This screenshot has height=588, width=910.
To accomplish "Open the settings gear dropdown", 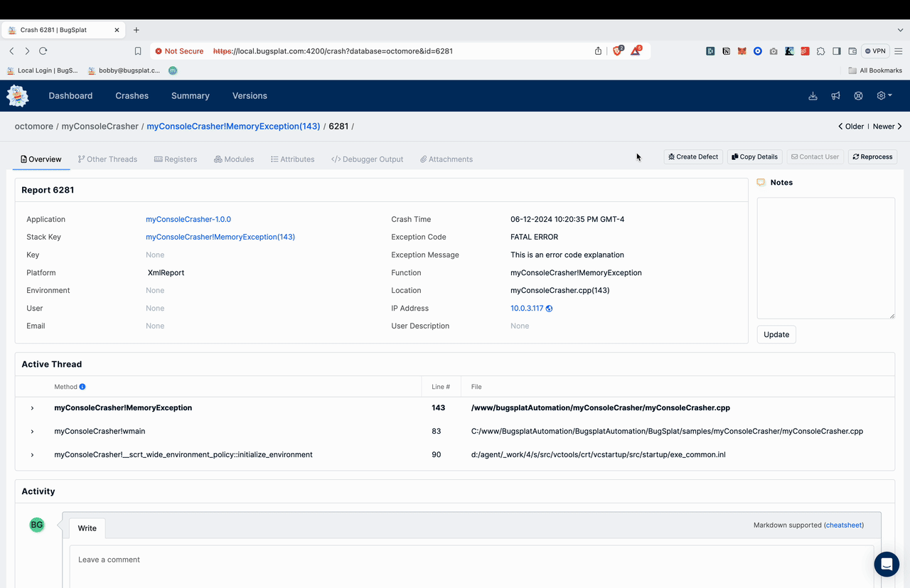I will click(884, 96).
